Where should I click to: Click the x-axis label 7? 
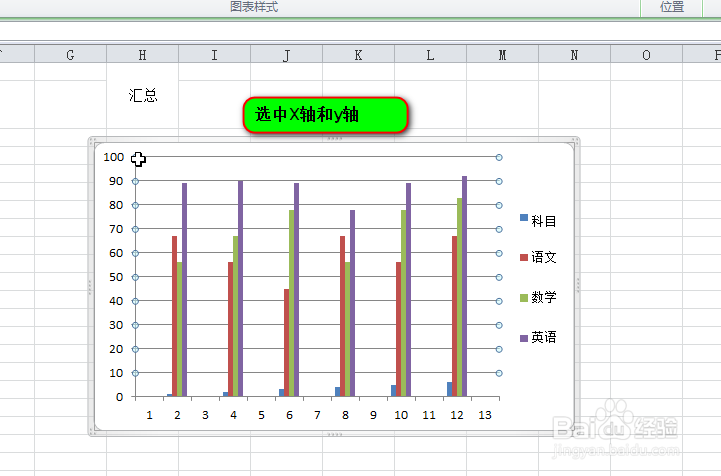[317, 415]
